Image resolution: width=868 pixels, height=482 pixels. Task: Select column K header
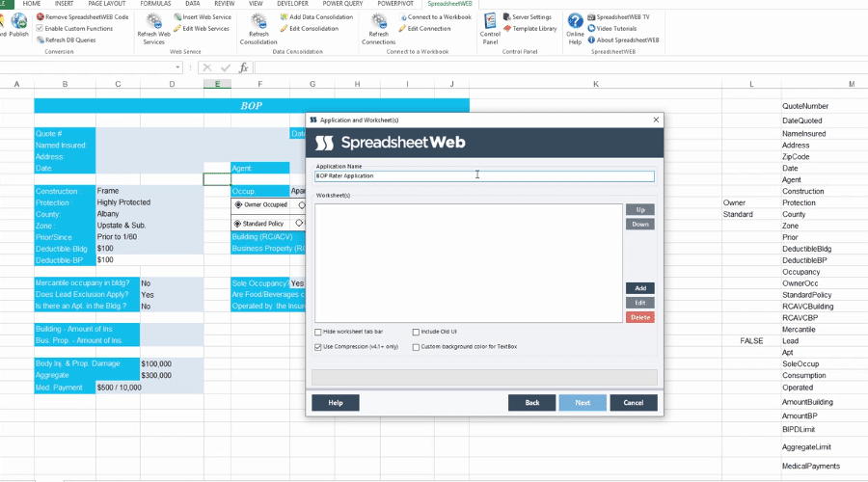pos(596,84)
